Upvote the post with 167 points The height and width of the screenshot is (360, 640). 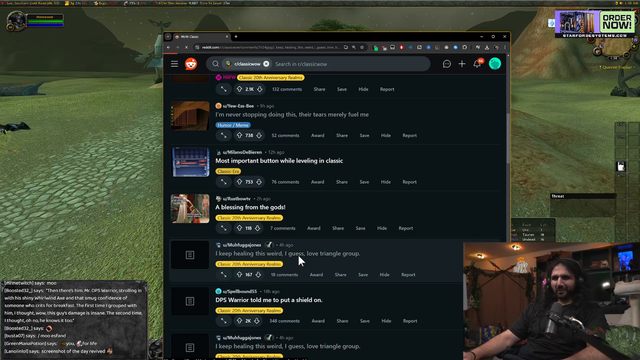239,275
